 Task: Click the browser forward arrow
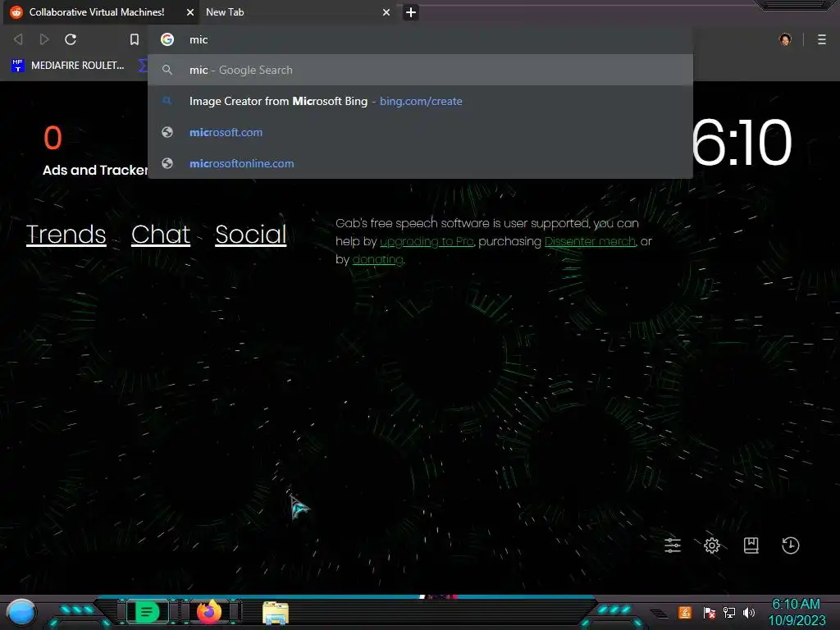tap(44, 39)
